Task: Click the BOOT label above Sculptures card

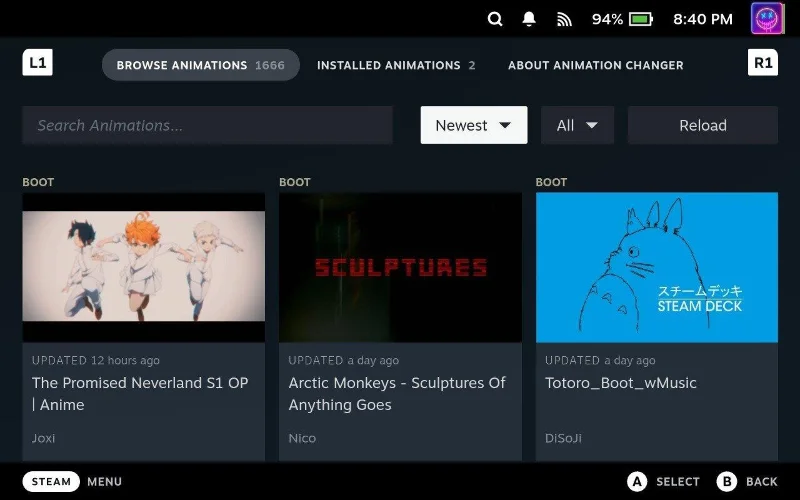Action: (x=294, y=182)
